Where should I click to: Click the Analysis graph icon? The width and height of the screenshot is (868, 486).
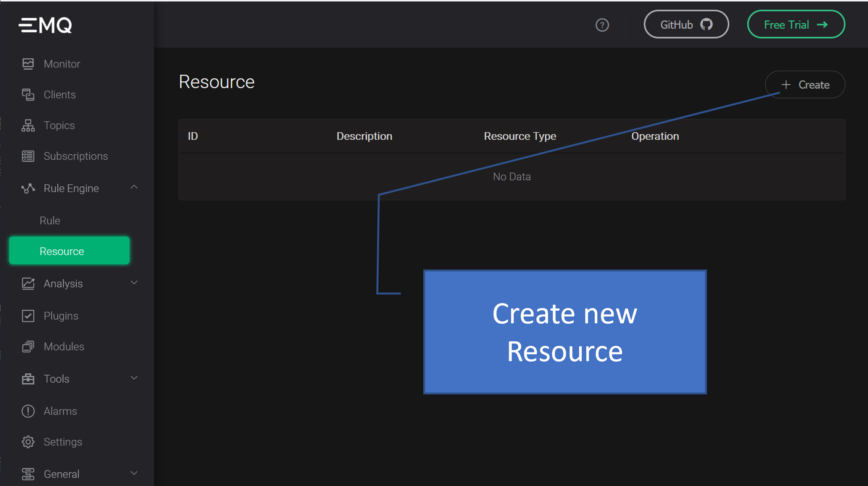(x=28, y=284)
